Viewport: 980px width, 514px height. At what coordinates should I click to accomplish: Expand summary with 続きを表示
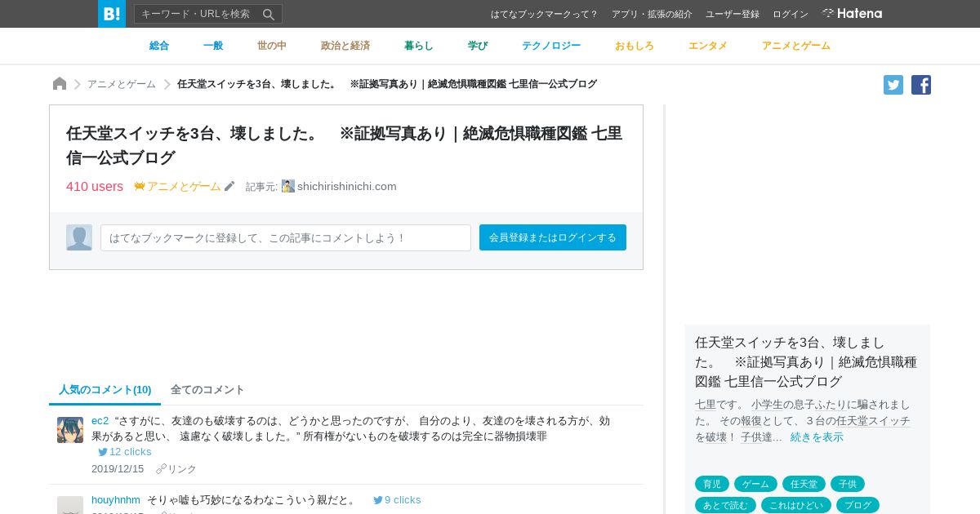pos(817,437)
